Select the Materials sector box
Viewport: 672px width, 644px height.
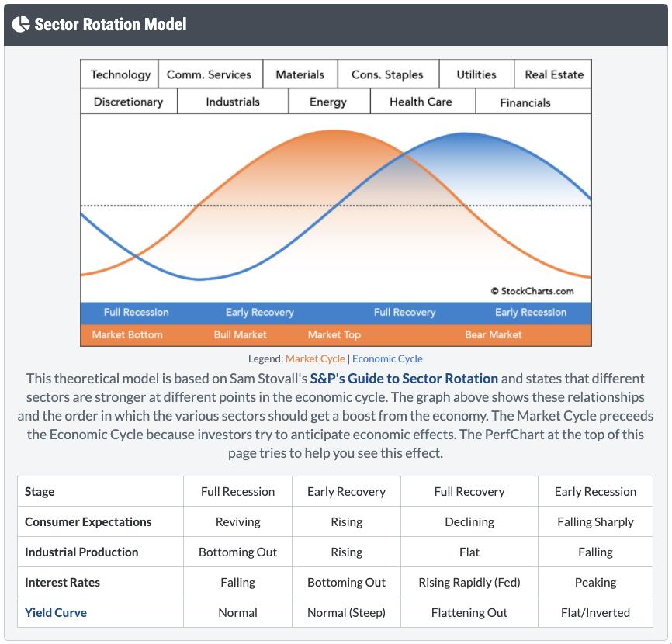click(x=300, y=74)
